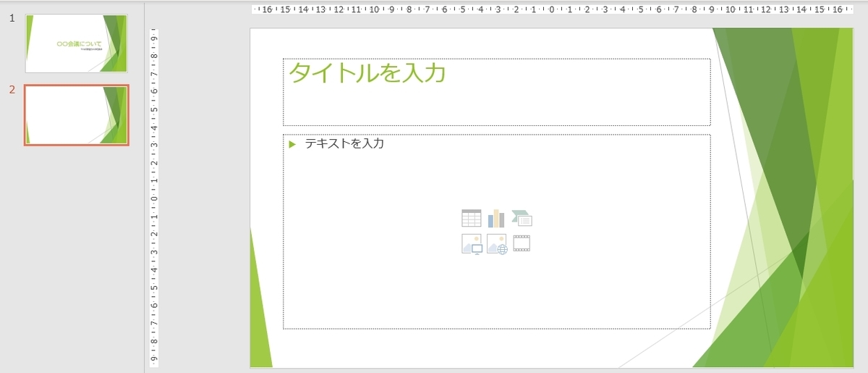Click slide number 2 label in thumbnail pane
Viewport: 868px width, 373px height.
(12, 90)
